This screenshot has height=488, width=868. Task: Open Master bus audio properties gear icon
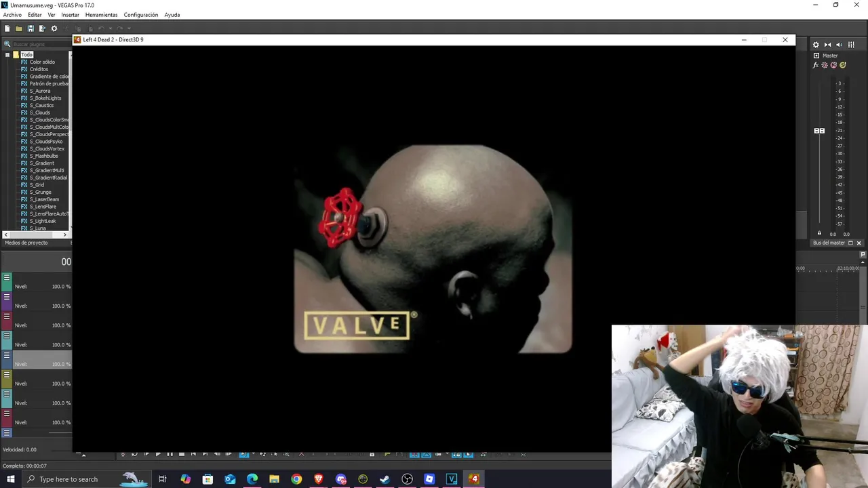[x=816, y=45]
